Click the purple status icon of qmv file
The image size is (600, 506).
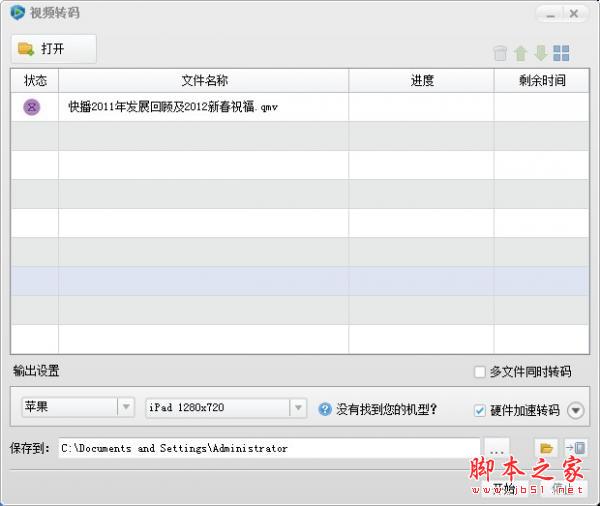32,107
